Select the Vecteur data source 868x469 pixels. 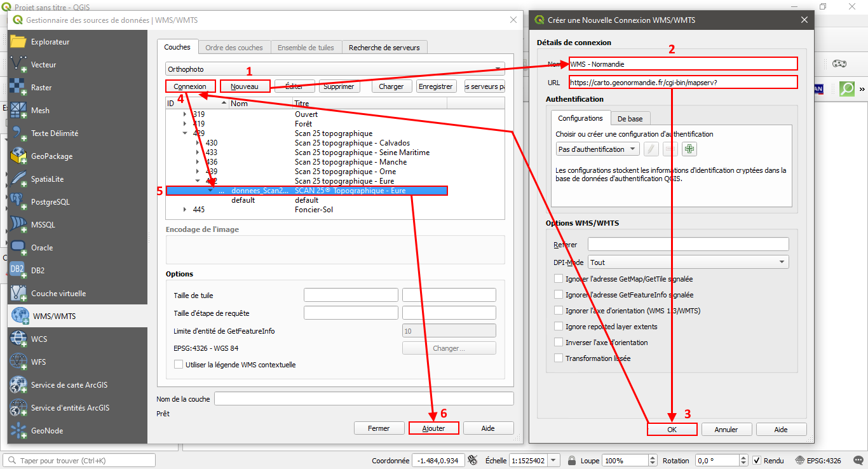click(x=78, y=65)
